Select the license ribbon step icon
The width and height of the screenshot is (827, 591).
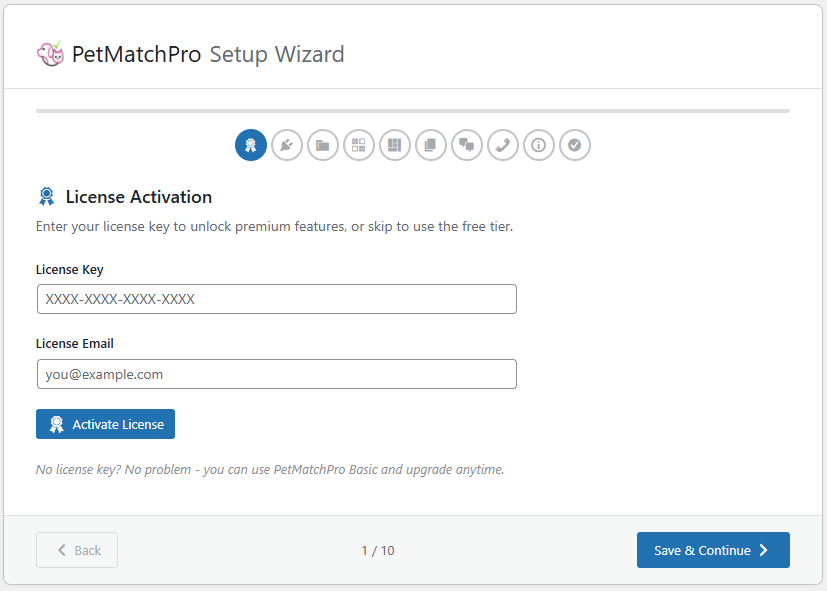[251, 145]
